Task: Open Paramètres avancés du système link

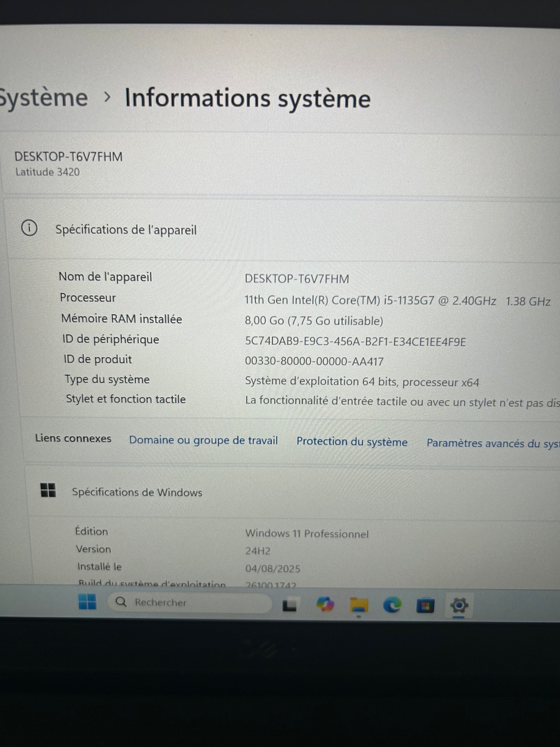Action: pos(493,443)
